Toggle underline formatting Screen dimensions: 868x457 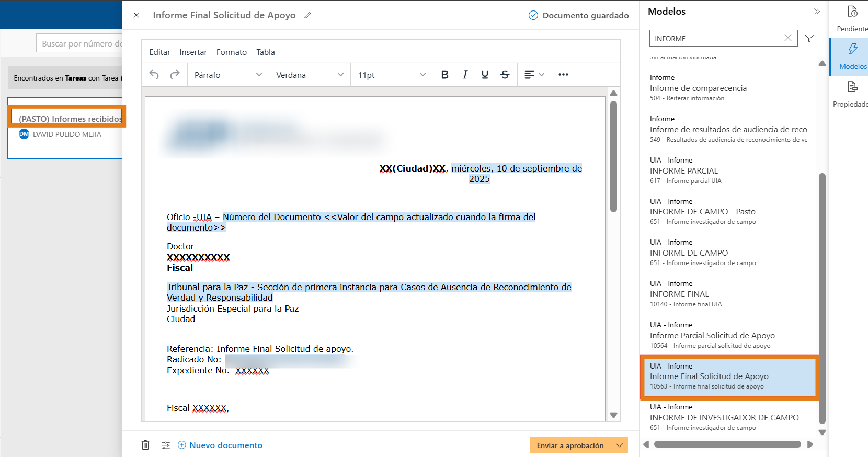coord(485,75)
